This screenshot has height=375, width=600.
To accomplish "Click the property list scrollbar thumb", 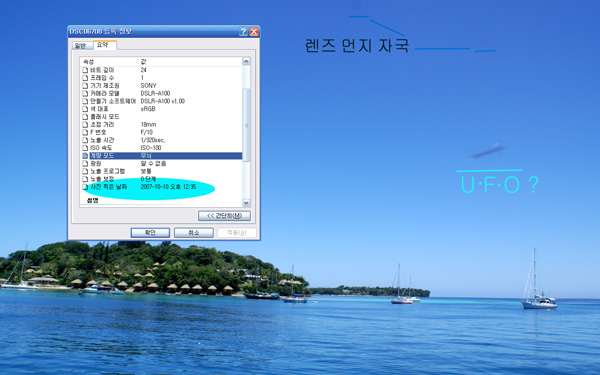I will pyautogui.click(x=246, y=125).
